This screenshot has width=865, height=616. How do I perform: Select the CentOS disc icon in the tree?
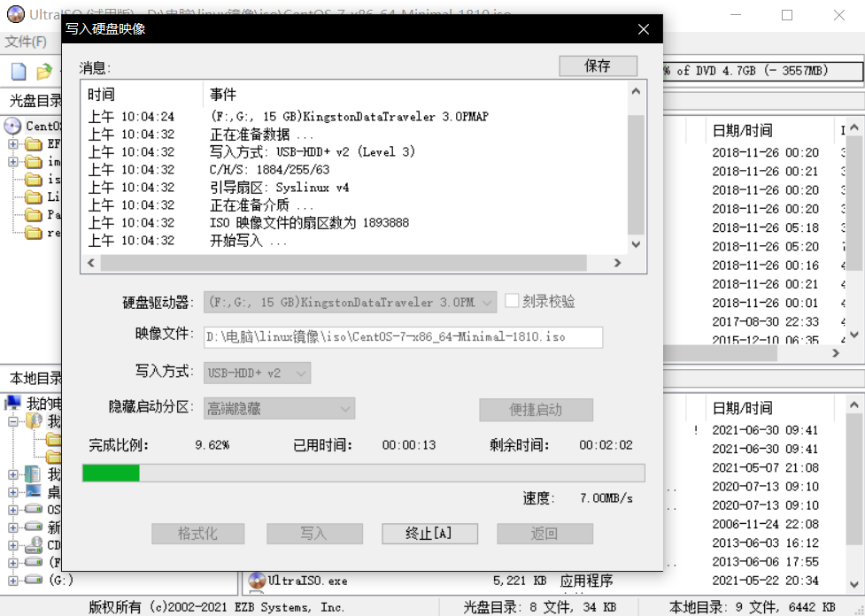pos(12,127)
